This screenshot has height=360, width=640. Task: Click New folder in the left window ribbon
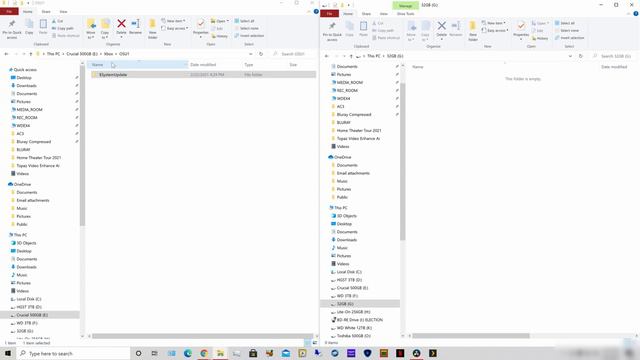[x=152, y=29]
